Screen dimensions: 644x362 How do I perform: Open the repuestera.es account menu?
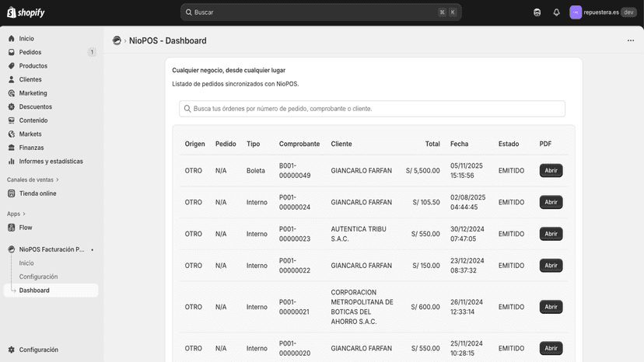click(603, 12)
